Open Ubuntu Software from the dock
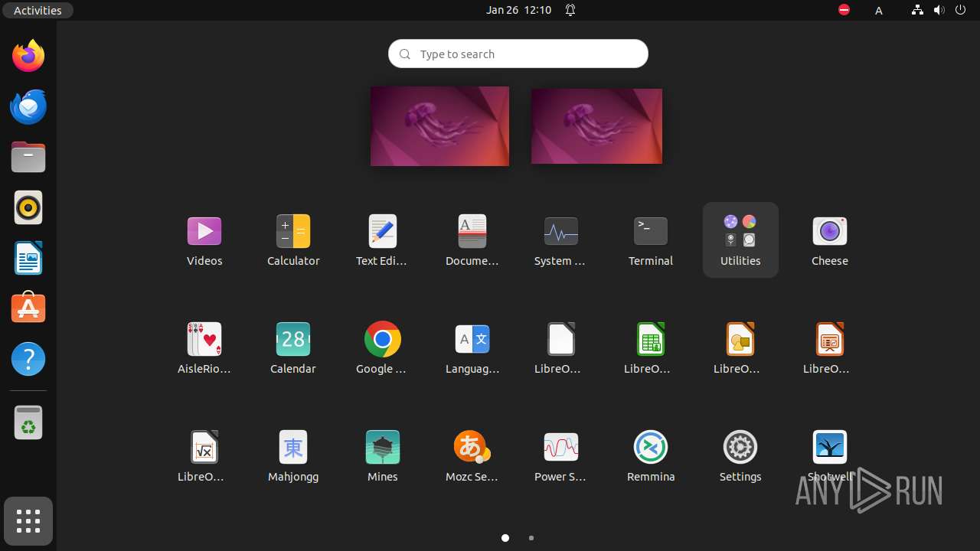 point(28,308)
